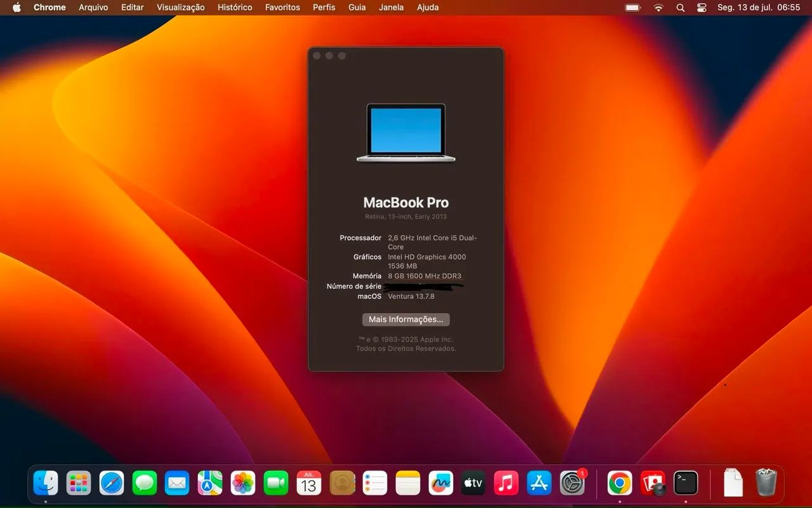812x508 pixels.
Task: Click the 'Intel HD Graphics 4000 1536 MB' value
Action: (x=427, y=262)
